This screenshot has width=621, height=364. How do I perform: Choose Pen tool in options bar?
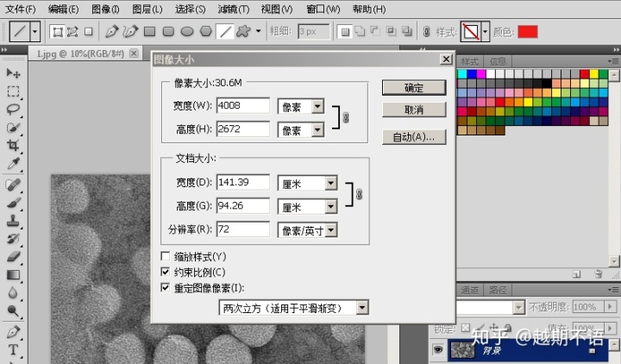point(111,31)
